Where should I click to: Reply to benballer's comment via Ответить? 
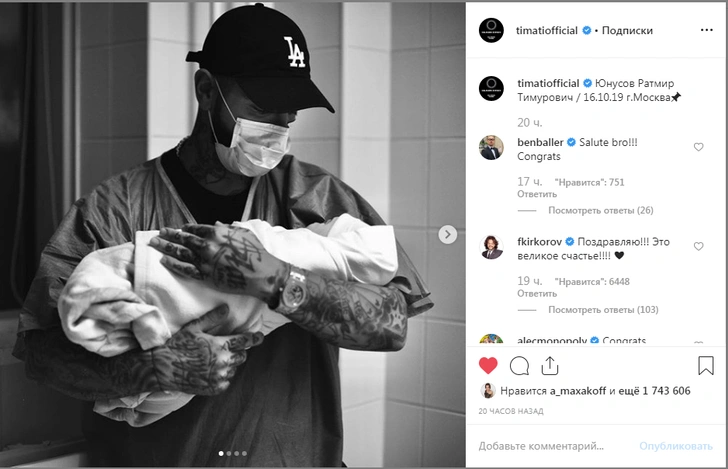coord(537,194)
